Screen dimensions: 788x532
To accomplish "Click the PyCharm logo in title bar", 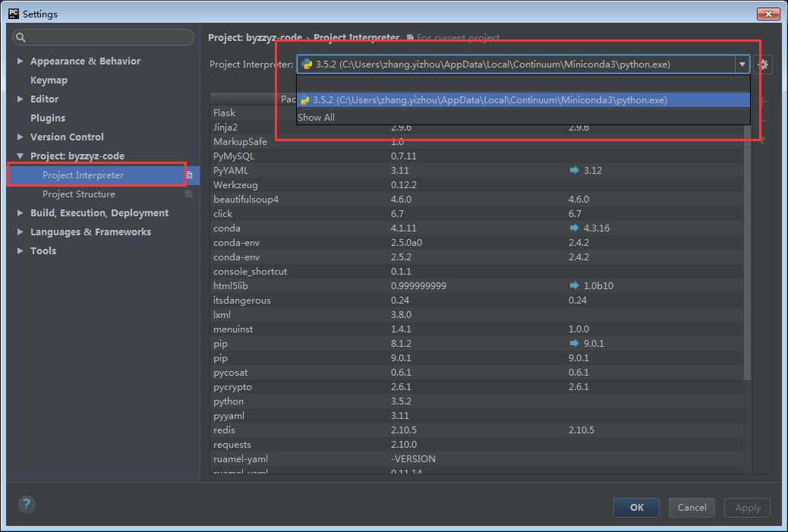I will (14, 13).
